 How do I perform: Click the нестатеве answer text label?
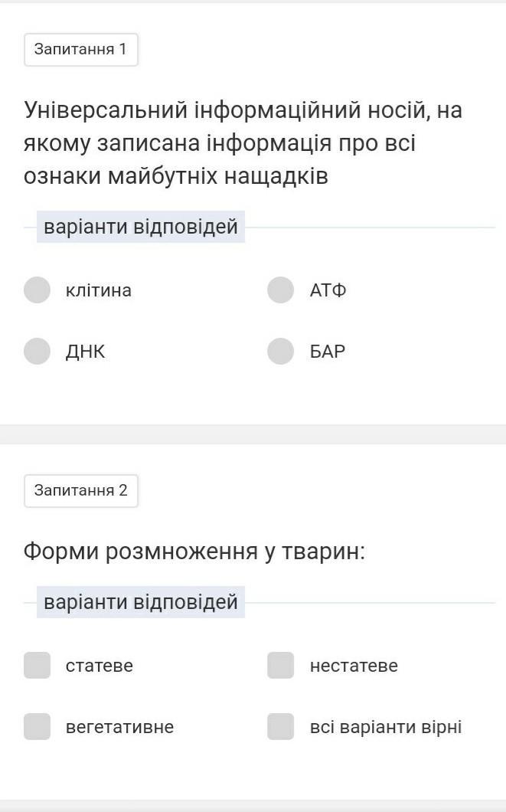coord(354,666)
